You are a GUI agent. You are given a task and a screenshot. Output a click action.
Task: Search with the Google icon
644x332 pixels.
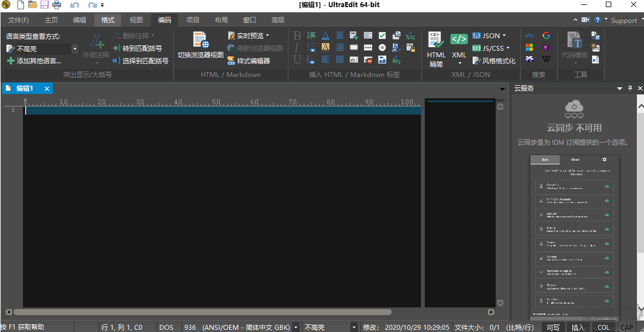[547, 35]
